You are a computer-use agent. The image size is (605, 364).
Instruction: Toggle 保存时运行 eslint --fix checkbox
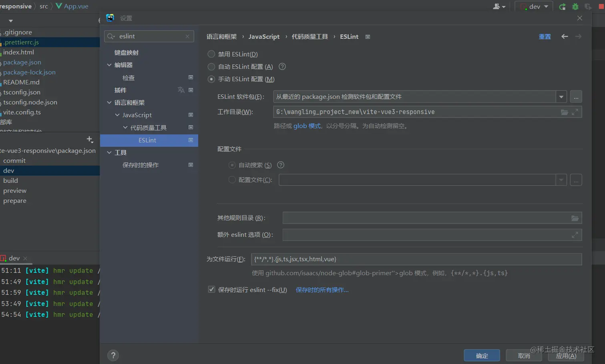[211, 290]
